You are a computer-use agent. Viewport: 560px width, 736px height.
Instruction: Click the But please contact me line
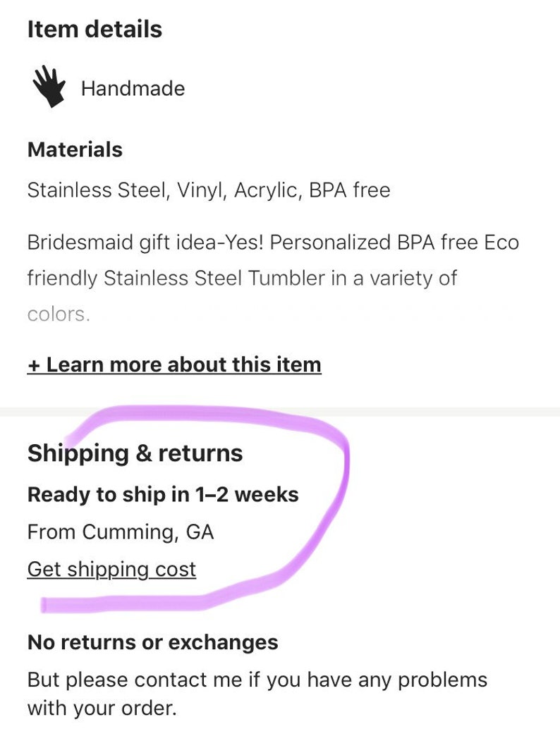click(257, 680)
